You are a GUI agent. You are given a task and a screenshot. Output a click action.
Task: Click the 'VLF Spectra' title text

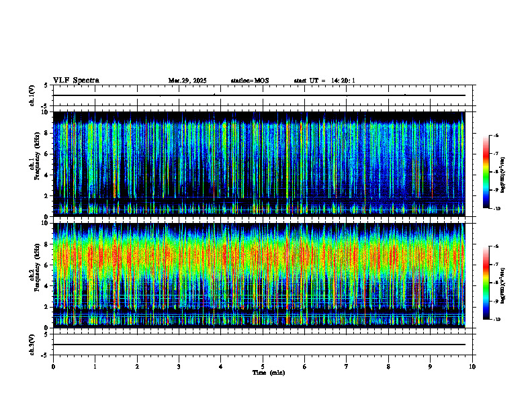click(x=76, y=81)
